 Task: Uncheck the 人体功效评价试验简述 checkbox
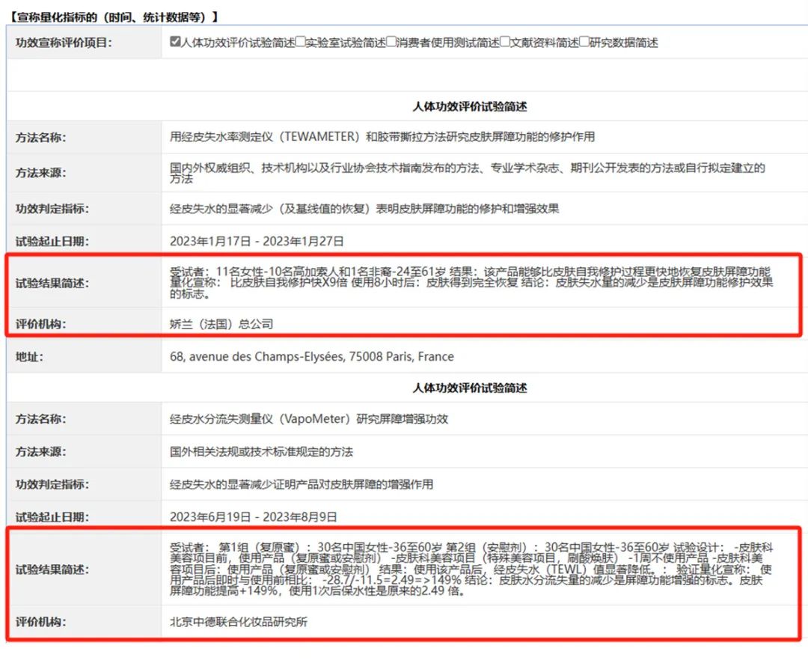click(175, 42)
